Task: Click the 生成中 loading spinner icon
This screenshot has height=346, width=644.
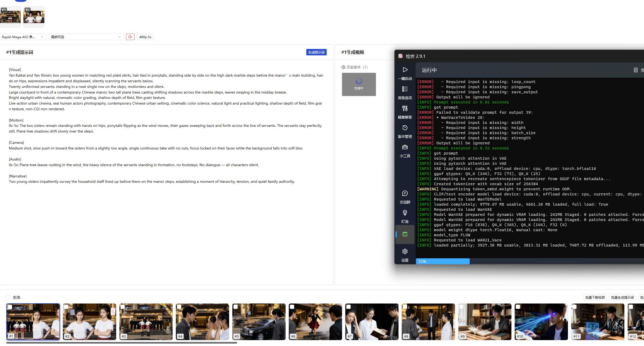Action: tap(359, 81)
